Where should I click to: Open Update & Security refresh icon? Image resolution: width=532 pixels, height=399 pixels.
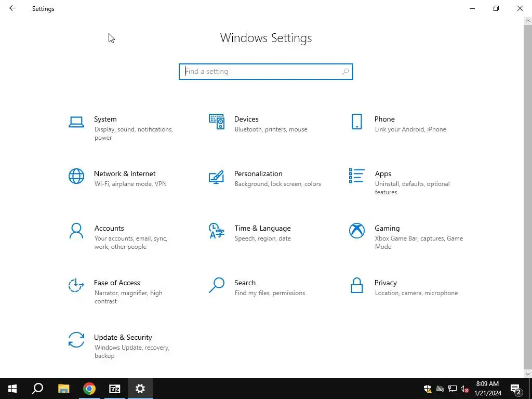[76, 340]
